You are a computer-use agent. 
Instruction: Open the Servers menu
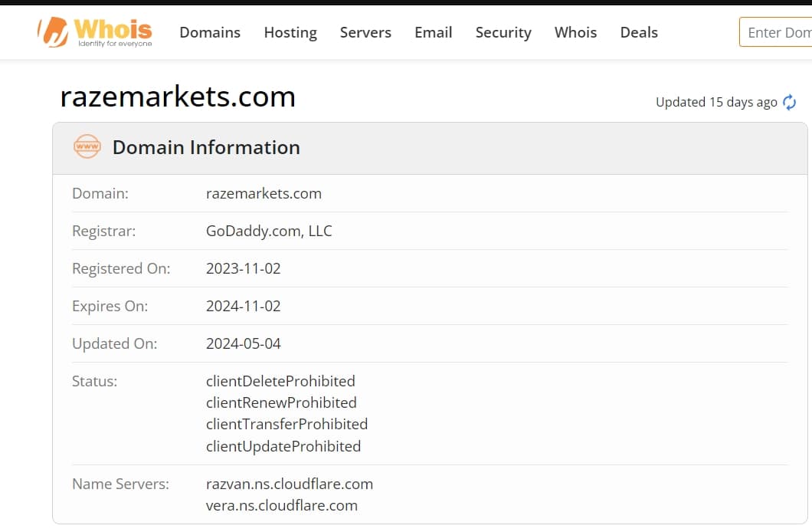pyautogui.click(x=365, y=32)
